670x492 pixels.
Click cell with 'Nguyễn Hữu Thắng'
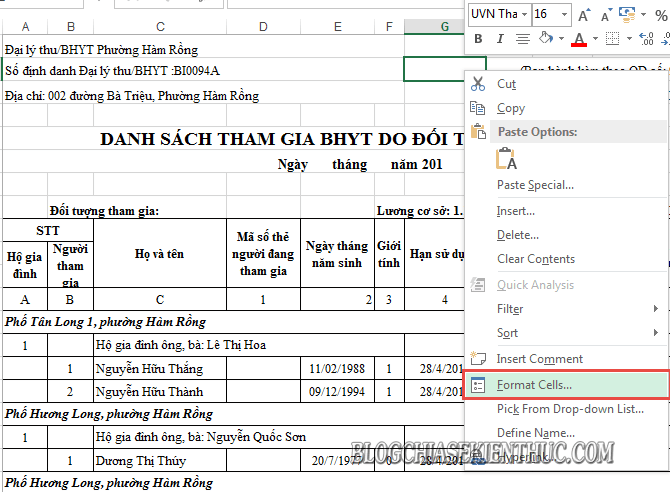pyautogui.click(x=160, y=368)
